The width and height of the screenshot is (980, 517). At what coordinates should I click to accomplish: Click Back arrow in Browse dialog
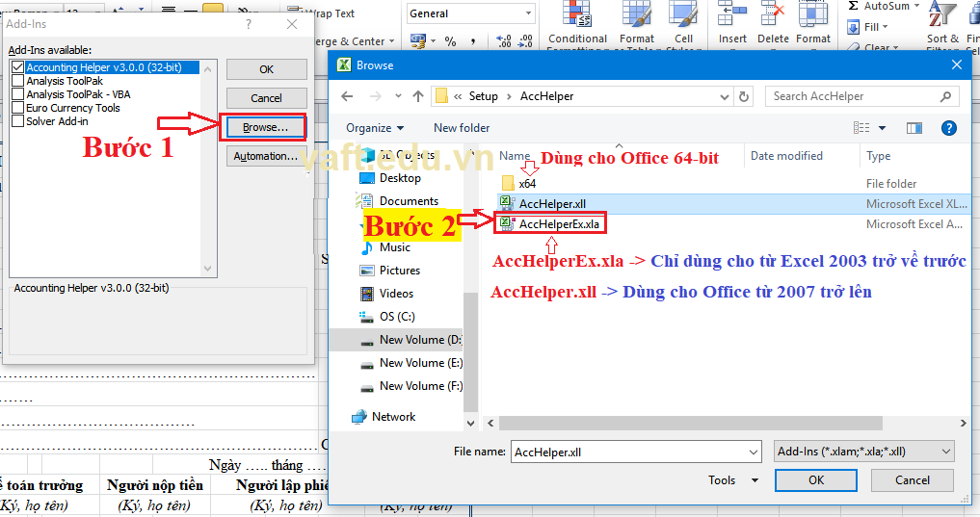pos(348,96)
